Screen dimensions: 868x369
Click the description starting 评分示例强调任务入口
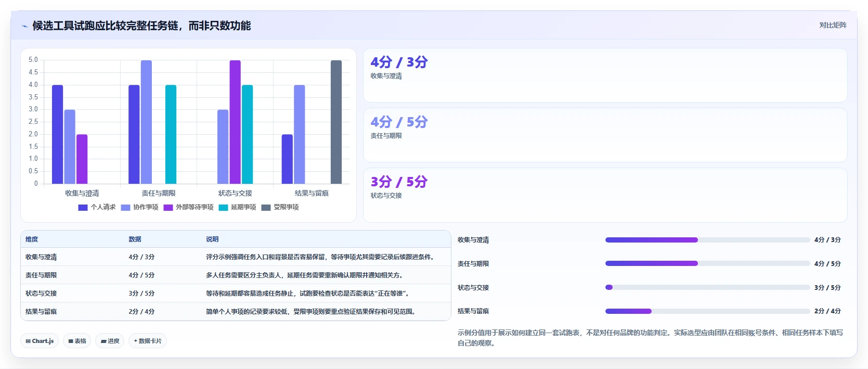pyautogui.click(x=321, y=257)
